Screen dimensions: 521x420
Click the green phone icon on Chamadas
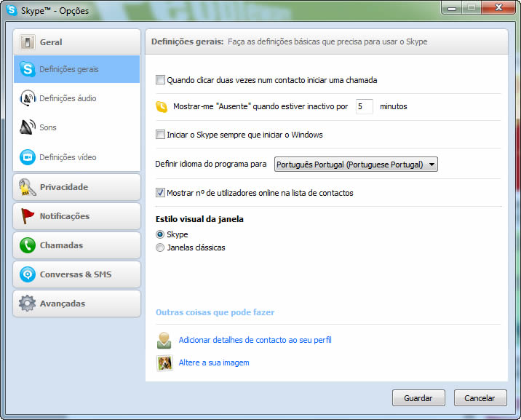[x=27, y=245]
